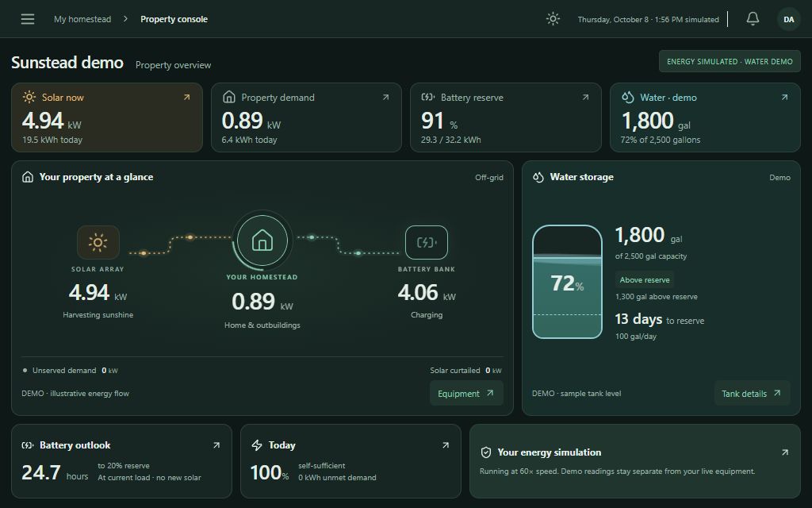The image size is (812, 508).
Task: Click the battery icon in Battery outlook
Action: [x=28, y=445]
